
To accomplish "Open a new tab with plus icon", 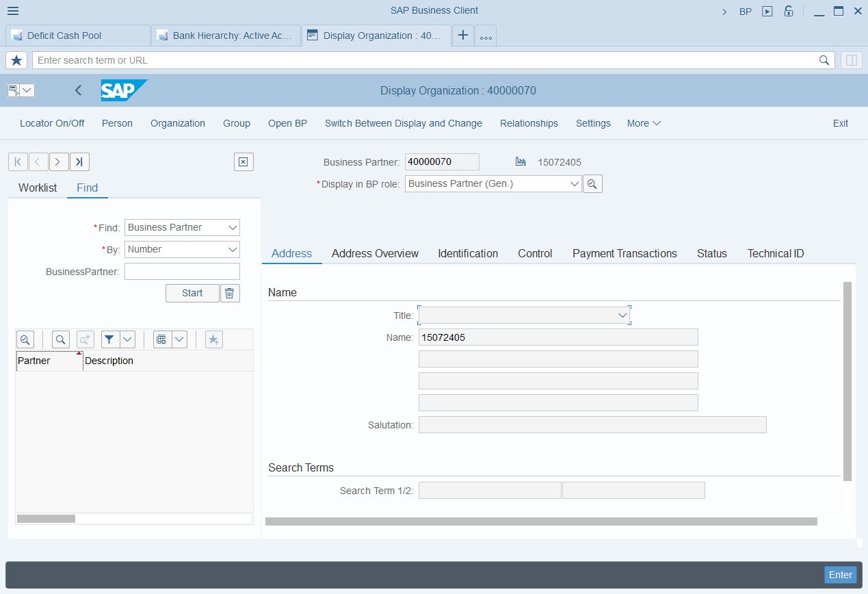I will 463,36.
